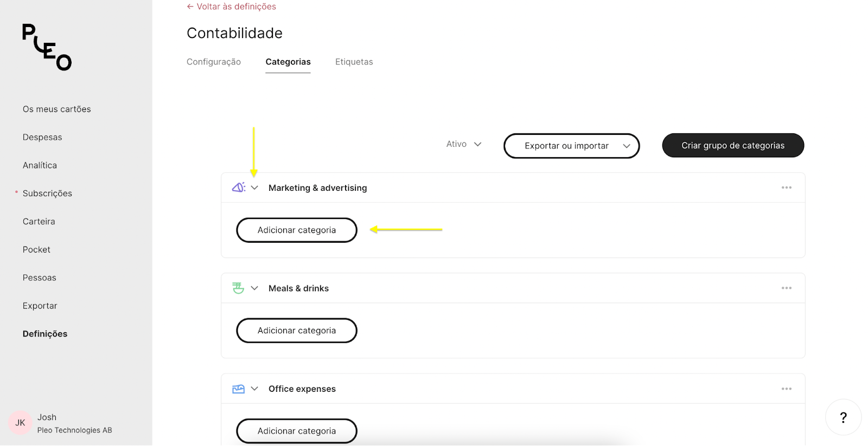Open Pessoas in the sidebar
Image resolution: width=868 pixels, height=446 pixels.
[40, 278]
